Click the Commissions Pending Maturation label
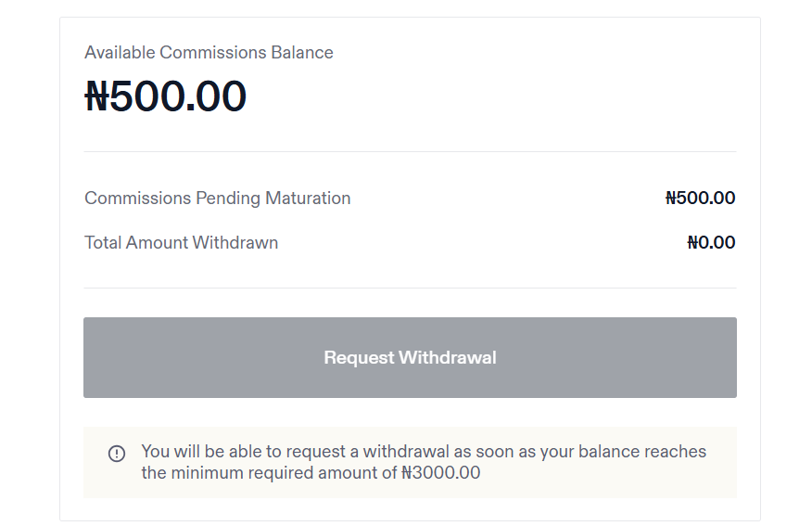812x526 pixels. [x=217, y=199]
